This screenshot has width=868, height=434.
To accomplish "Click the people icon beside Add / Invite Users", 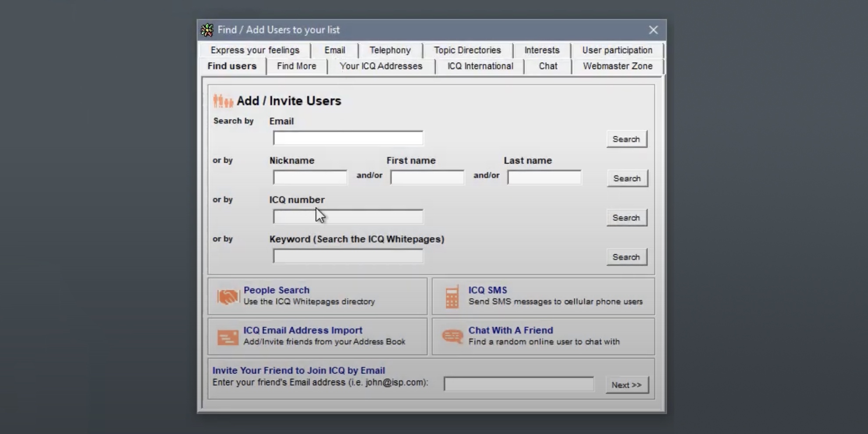I will (223, 101).
